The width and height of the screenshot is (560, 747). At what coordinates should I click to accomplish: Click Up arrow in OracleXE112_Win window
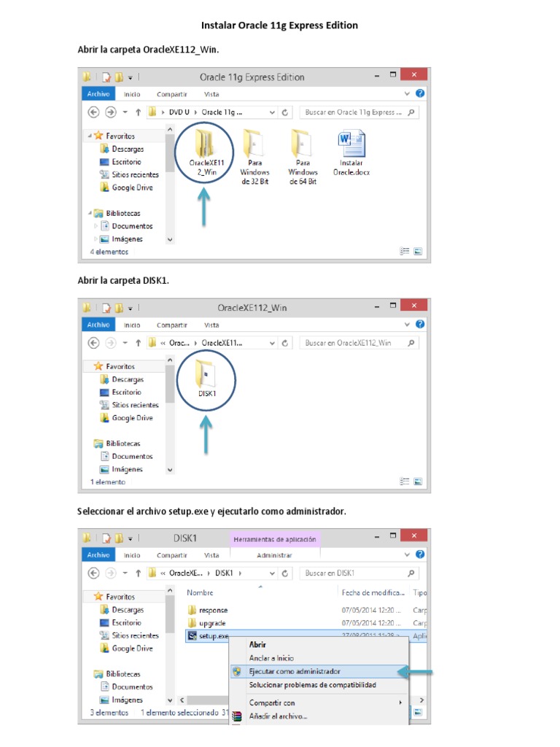coord(138,343)
